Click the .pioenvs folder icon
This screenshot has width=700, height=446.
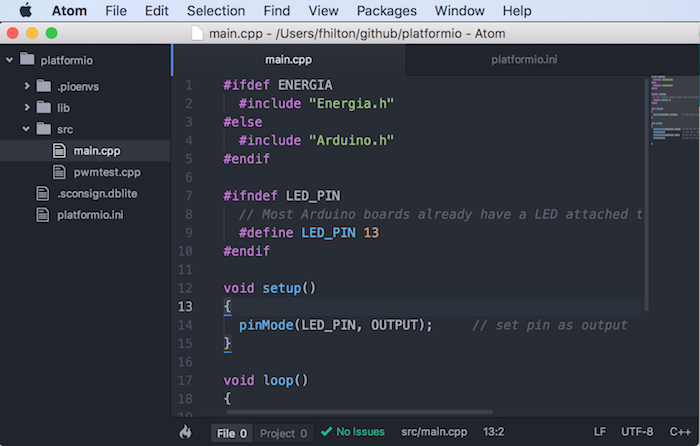tap(44, 85)
